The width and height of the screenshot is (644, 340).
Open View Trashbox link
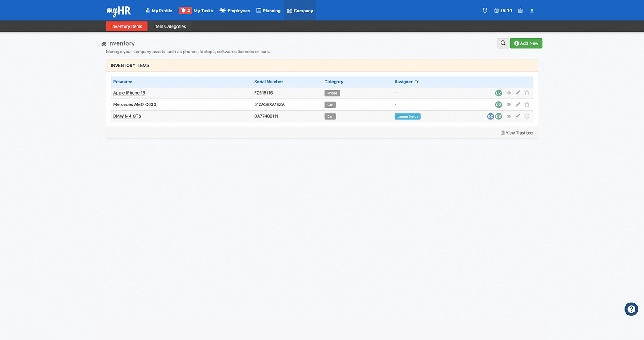pyautogui.click(x=517, y=133)
